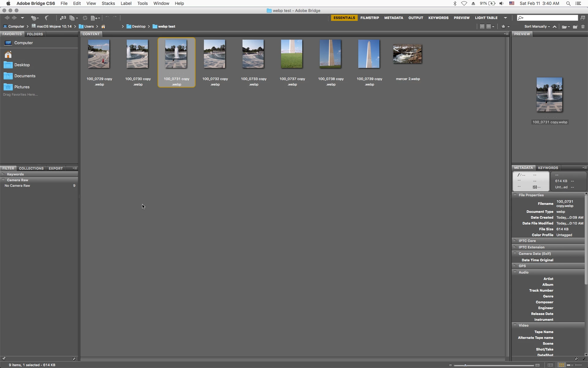Switch to view content as list
The image size is (588, 368).
click(x=579, y=365)
